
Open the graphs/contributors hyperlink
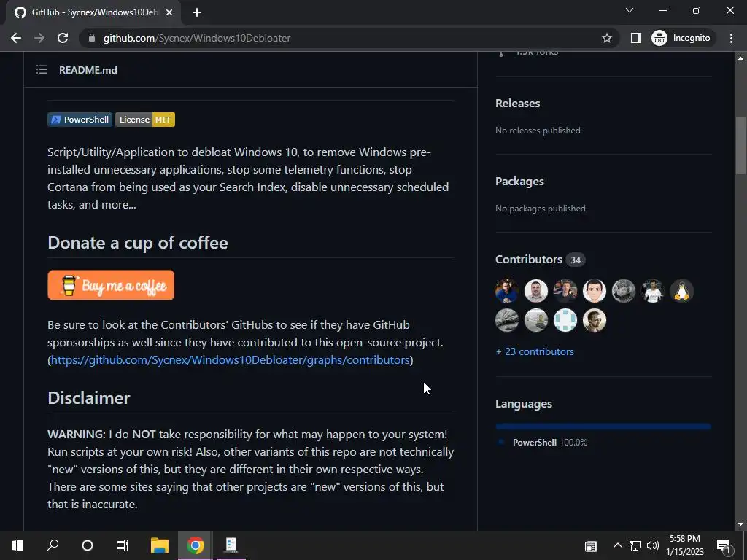[x=230, y=360]
